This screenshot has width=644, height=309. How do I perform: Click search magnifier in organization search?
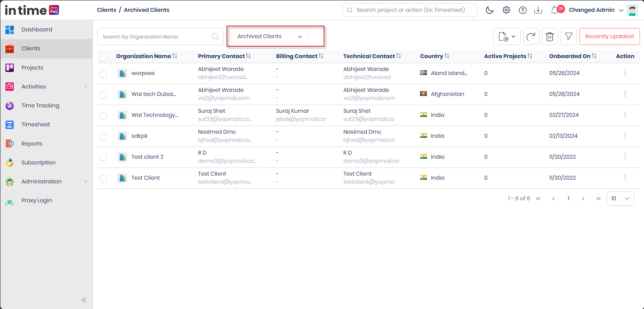point(215,36)
